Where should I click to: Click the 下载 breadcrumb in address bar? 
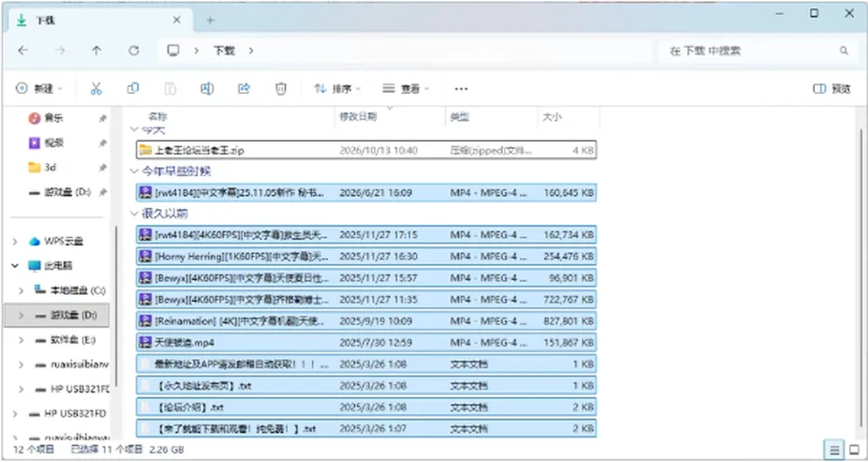224,51
